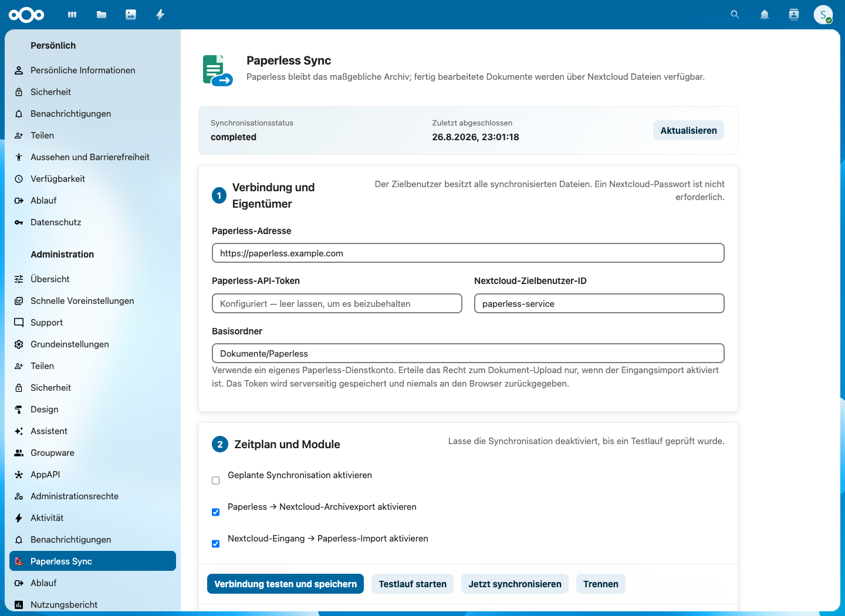Screen dimensions: 845x616
Task: Click sparkle icon beside Assistent
Action: [x=19, y=431]
